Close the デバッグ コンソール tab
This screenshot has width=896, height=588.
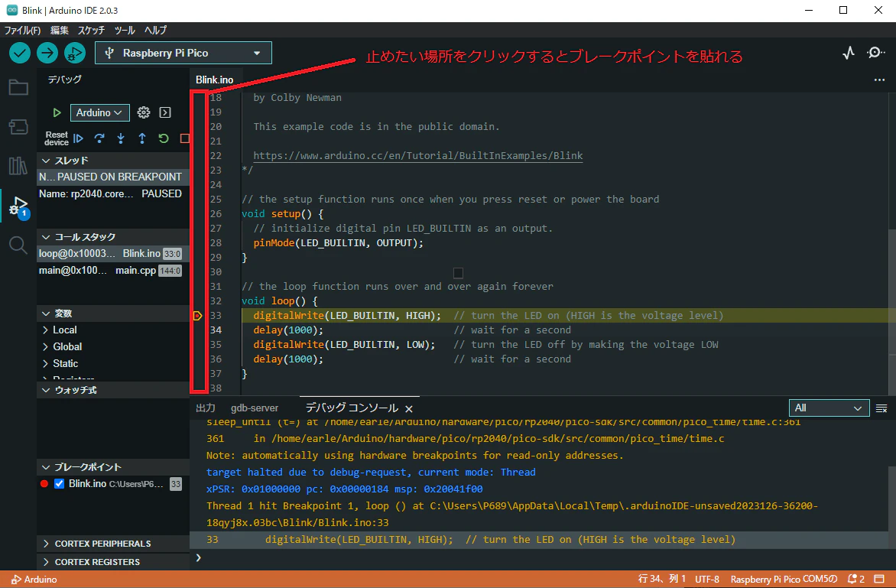(x=408, y=408)
